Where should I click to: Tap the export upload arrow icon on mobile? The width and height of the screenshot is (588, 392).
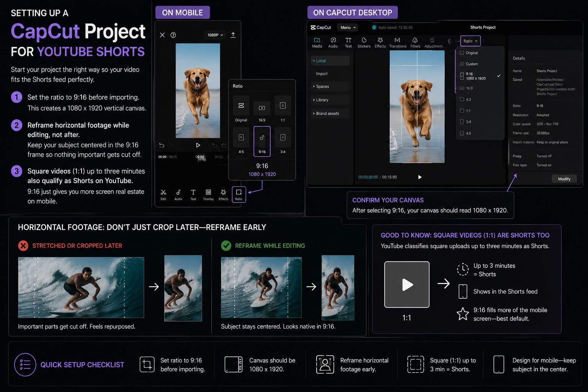coord(233,35)
